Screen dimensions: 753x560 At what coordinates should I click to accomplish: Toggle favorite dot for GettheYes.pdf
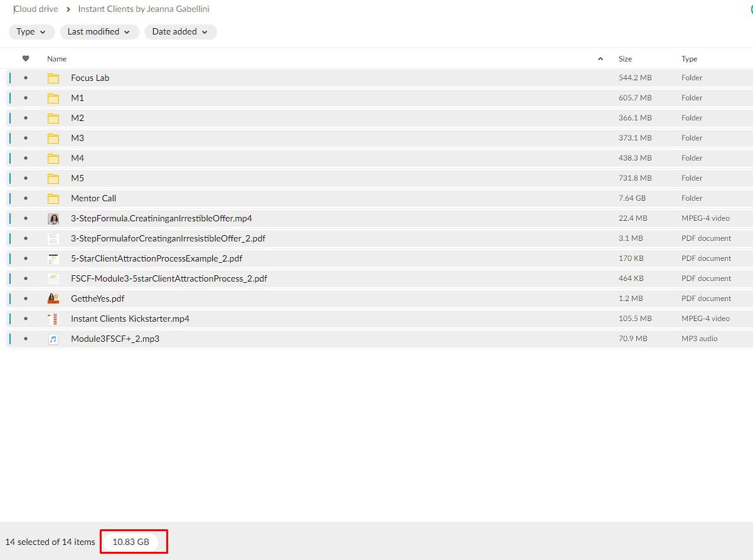point(26,298)
